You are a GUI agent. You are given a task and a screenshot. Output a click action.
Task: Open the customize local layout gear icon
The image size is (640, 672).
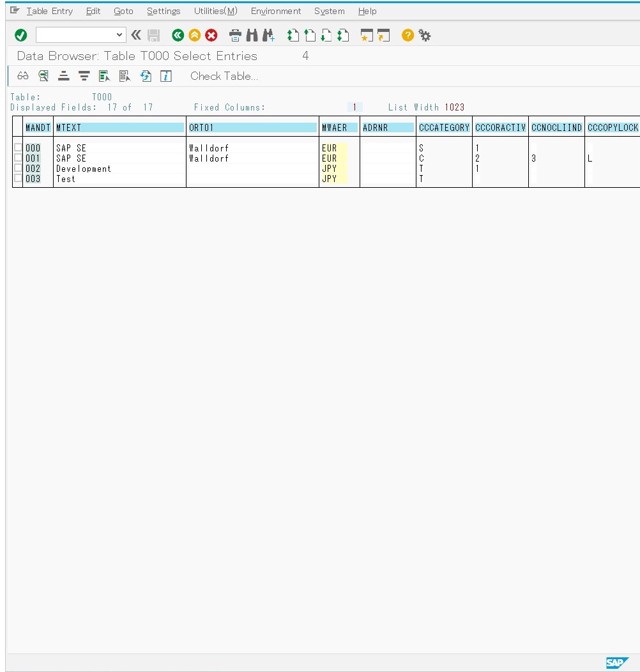[425, 35]
